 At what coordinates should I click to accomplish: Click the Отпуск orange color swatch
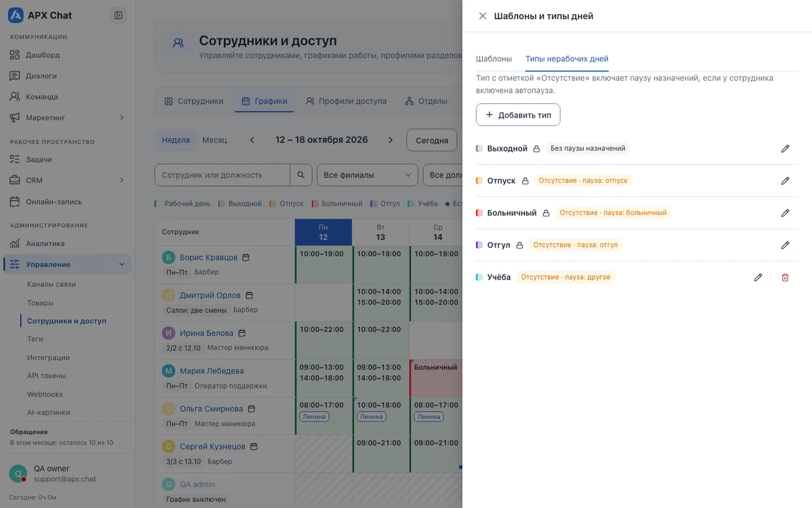click(x=479, y=181)
